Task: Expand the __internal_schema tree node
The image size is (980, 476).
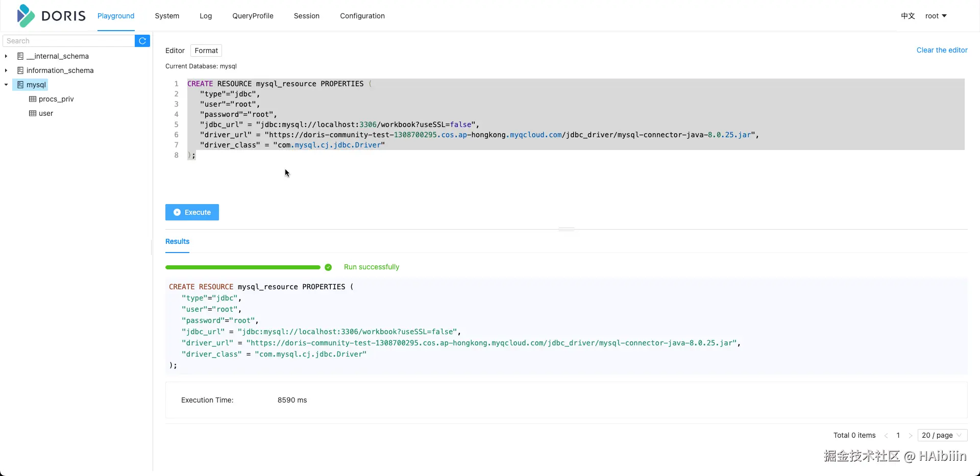Action: click(6, 56)
